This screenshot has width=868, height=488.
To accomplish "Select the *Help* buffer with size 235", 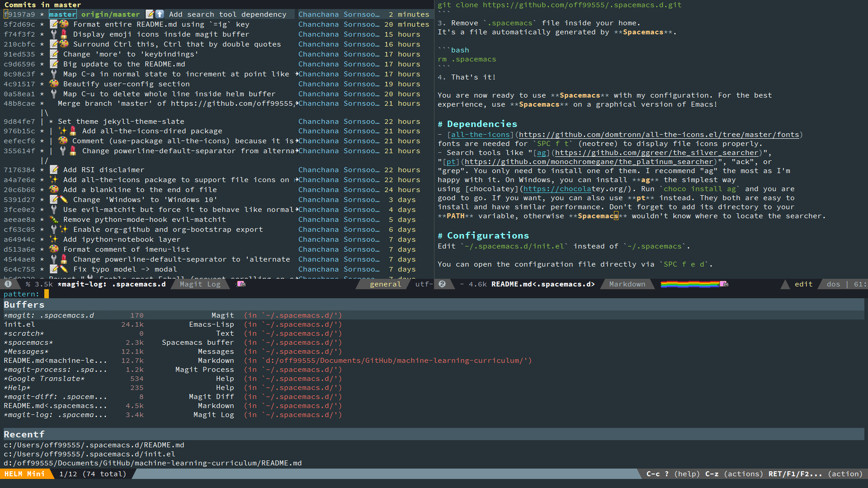I will (434, 388).
